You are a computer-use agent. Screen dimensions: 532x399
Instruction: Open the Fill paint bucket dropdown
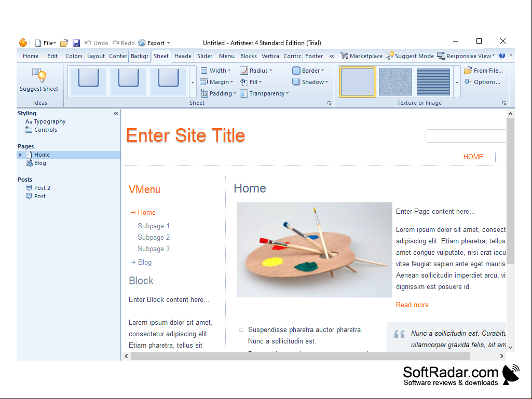click(x=251, y=82)
